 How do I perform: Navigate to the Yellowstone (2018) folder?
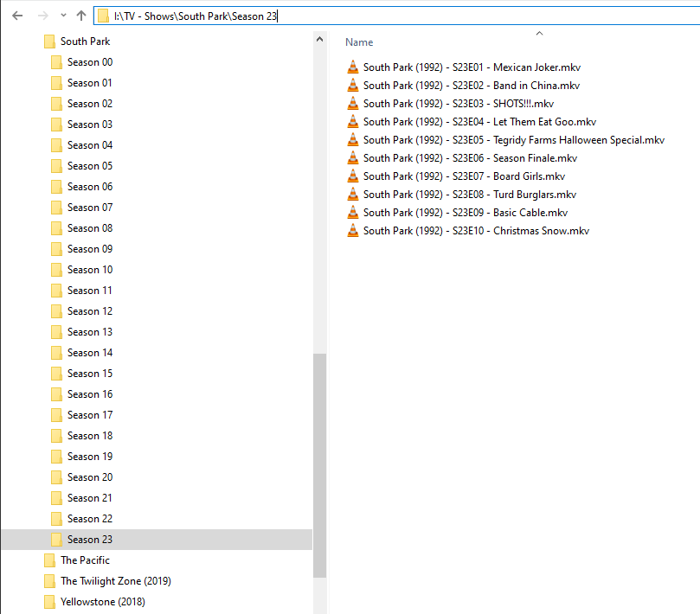pyautogui.click(x=103, y=602)
